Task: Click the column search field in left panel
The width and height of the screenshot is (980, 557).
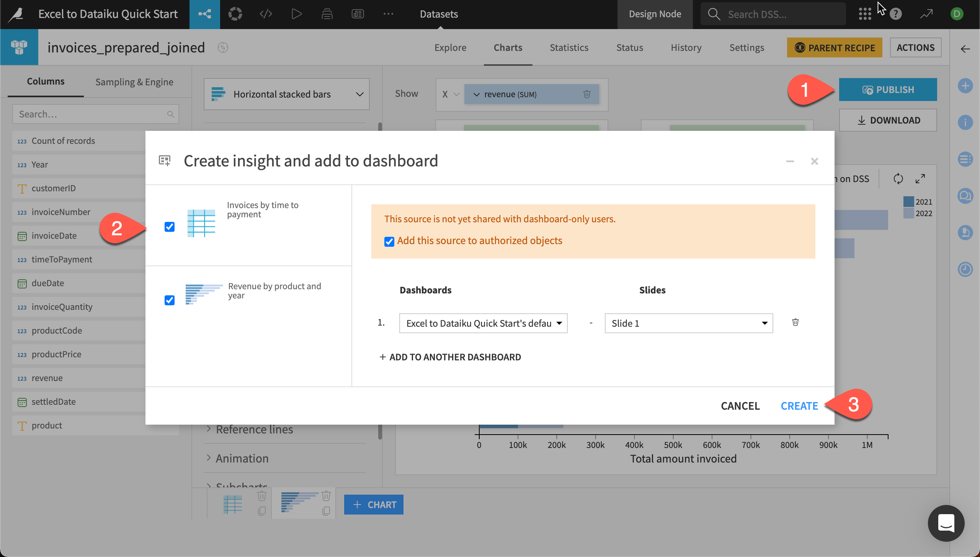Action: click(x=92, y=114)
